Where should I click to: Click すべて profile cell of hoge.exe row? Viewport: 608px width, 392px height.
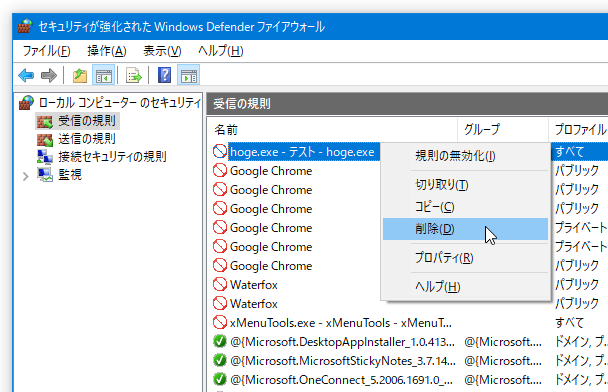(569, 152)
